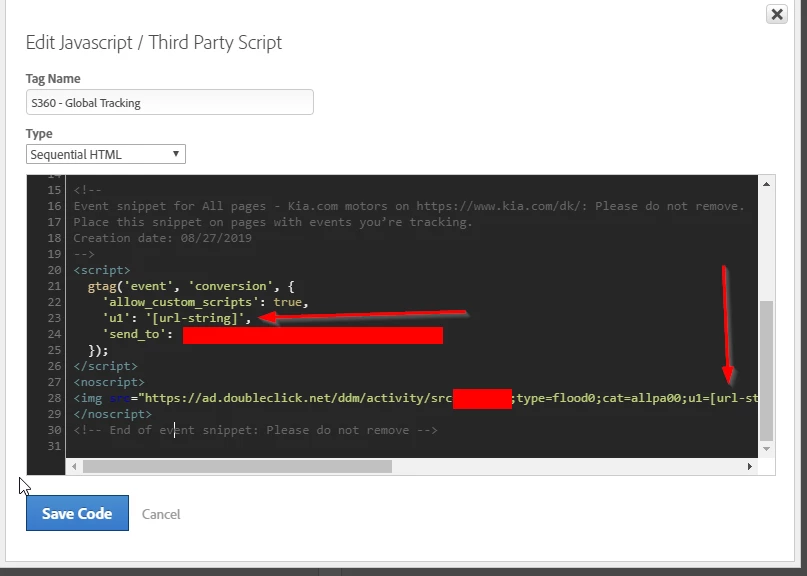Click the Place this snippet comment line

click(273, 222)
